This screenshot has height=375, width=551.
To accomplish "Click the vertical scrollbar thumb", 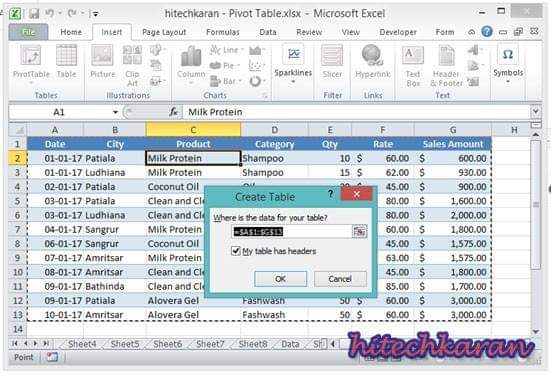I will pyautogui.click(x=536, y=205).
